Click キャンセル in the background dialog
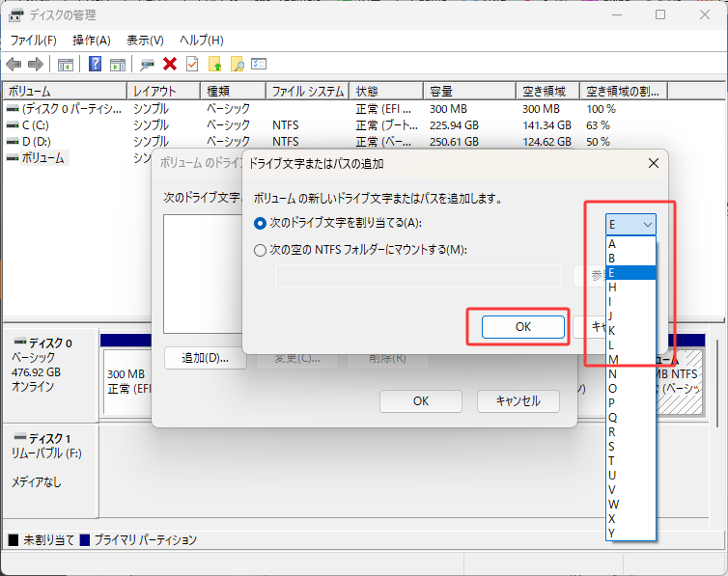This screenshot has width=728, height=576. pos(518,401)
